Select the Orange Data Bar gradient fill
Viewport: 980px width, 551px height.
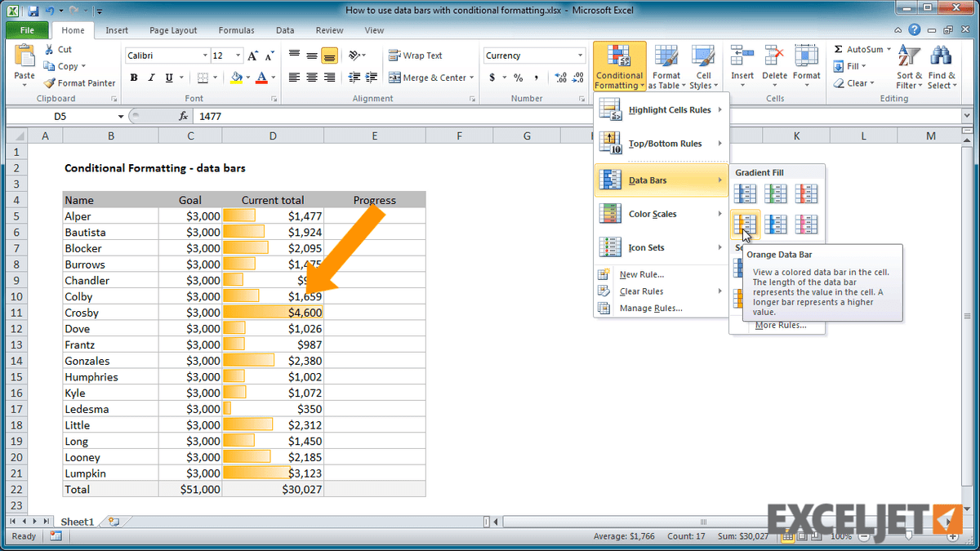[x=744, y=224]
